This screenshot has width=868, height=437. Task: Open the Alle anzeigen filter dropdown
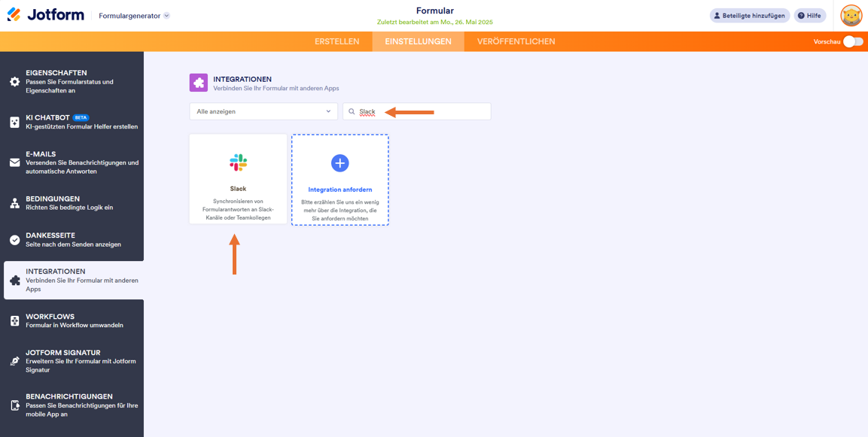coord(263,111)
